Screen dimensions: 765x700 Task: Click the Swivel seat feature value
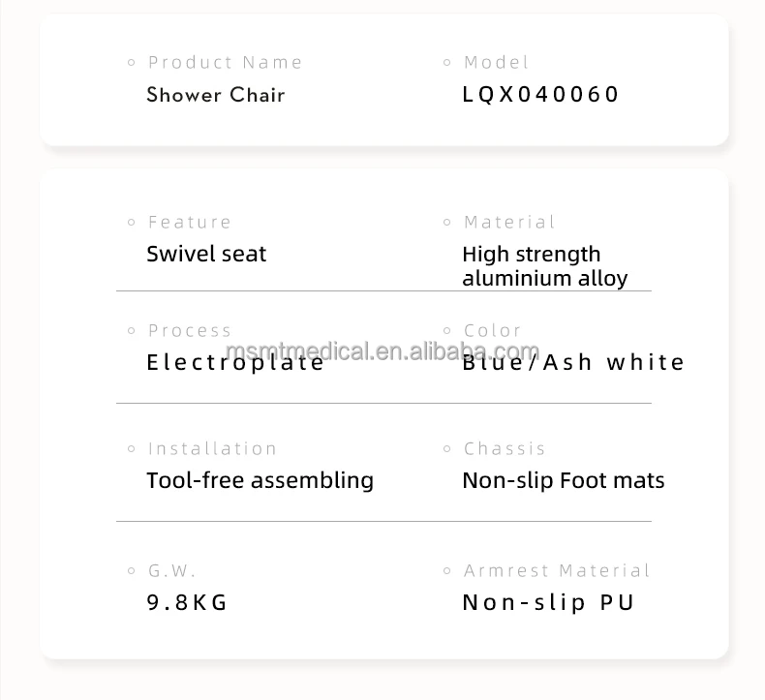[x=206, y=255]
